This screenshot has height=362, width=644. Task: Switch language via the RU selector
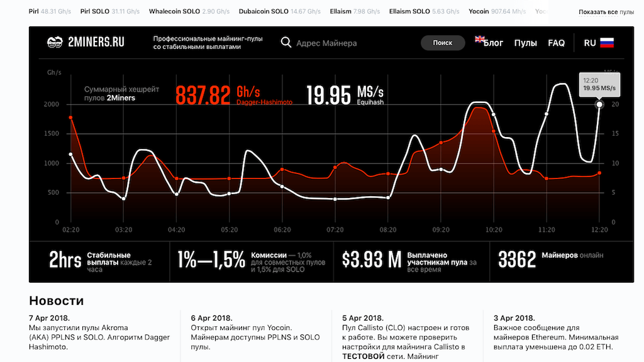[590, 43]
